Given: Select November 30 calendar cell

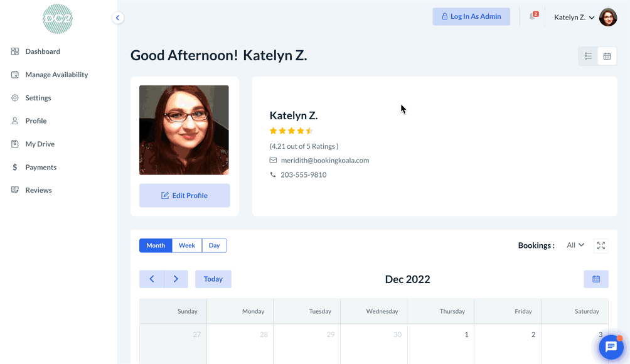Looking at the screenshot, I should pyautogui.click(x=374, y=345).
